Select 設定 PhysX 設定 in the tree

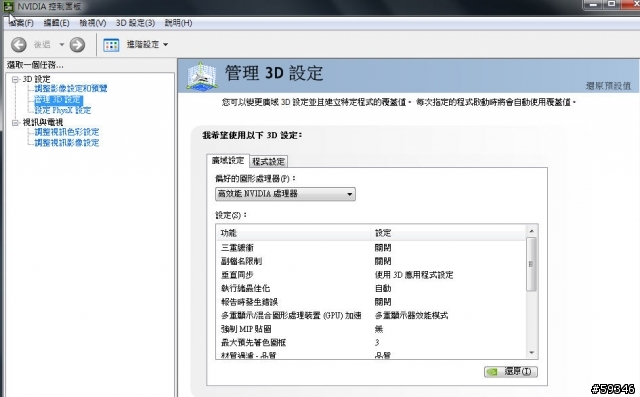point(62,110)
